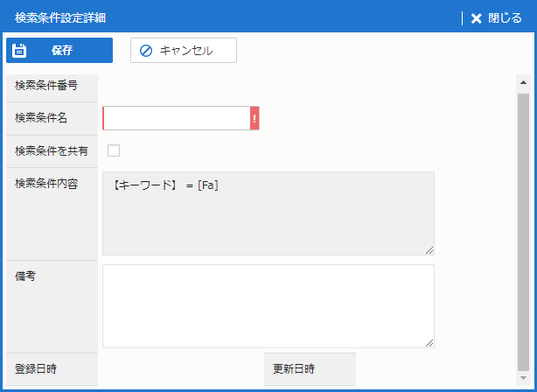Screen dimensions: 537x392
Task: Click the vertical scrollbar thumb
Action: 523,232
